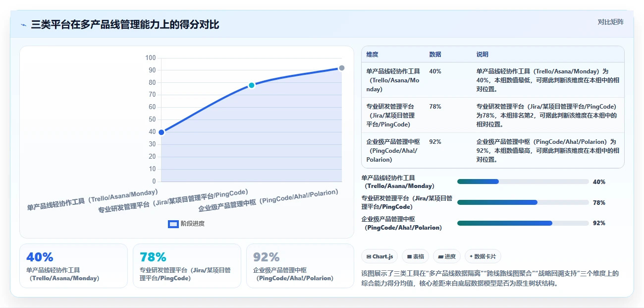The height and width of the screenshot is (308, 644).
Task: Click the 40% value beside progress bar
Action: click(599, 182)
